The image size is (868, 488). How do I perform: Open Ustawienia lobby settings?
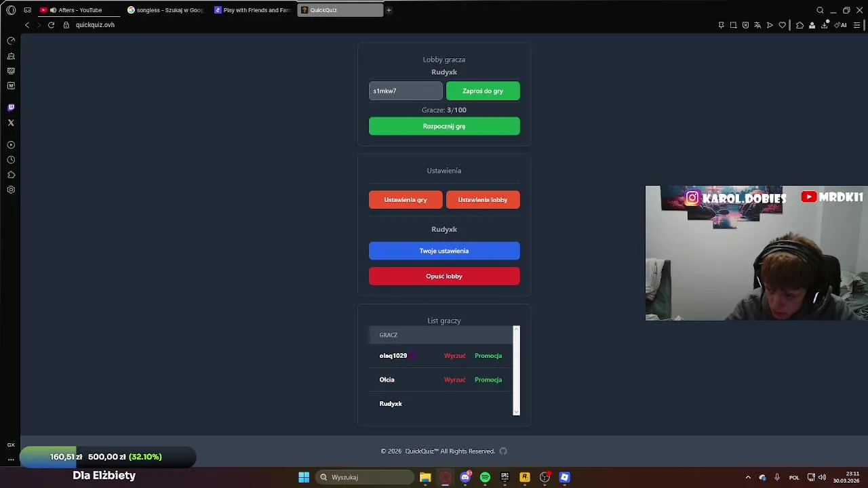point(483,200)
